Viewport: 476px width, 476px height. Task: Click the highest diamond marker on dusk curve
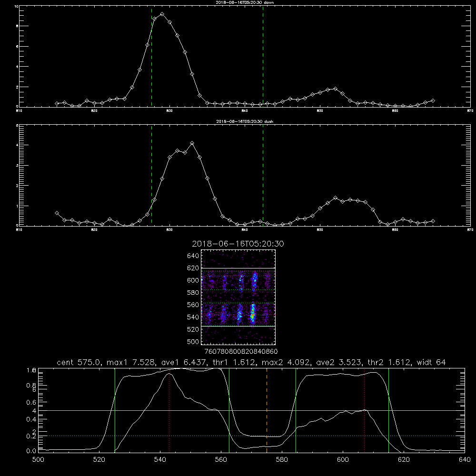pyautogui.click(x=192, y=143)
